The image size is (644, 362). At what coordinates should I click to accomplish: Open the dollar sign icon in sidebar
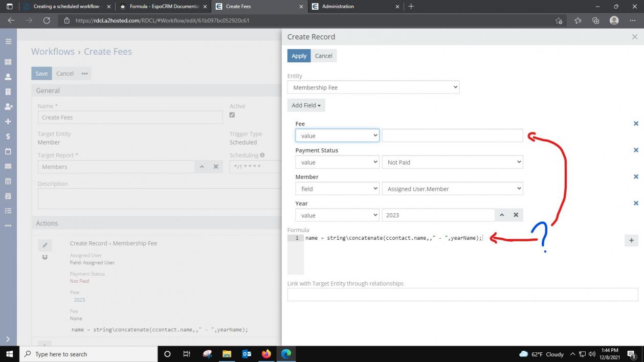pos(8,137)
